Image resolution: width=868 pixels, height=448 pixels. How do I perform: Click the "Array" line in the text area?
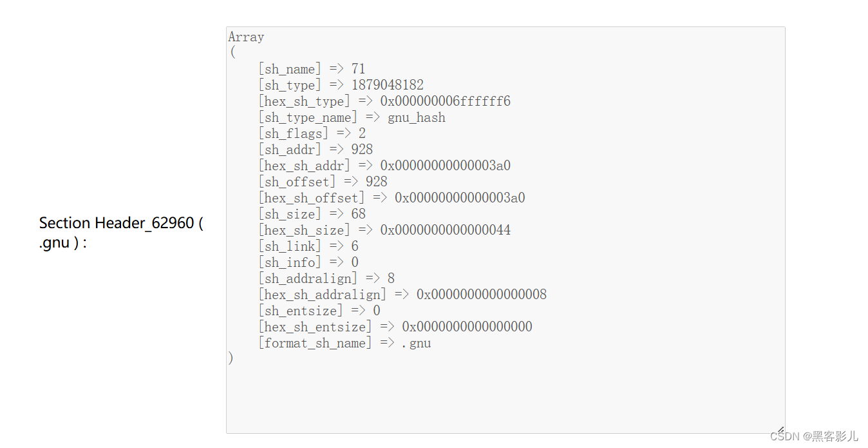click(x=246, y=37)
